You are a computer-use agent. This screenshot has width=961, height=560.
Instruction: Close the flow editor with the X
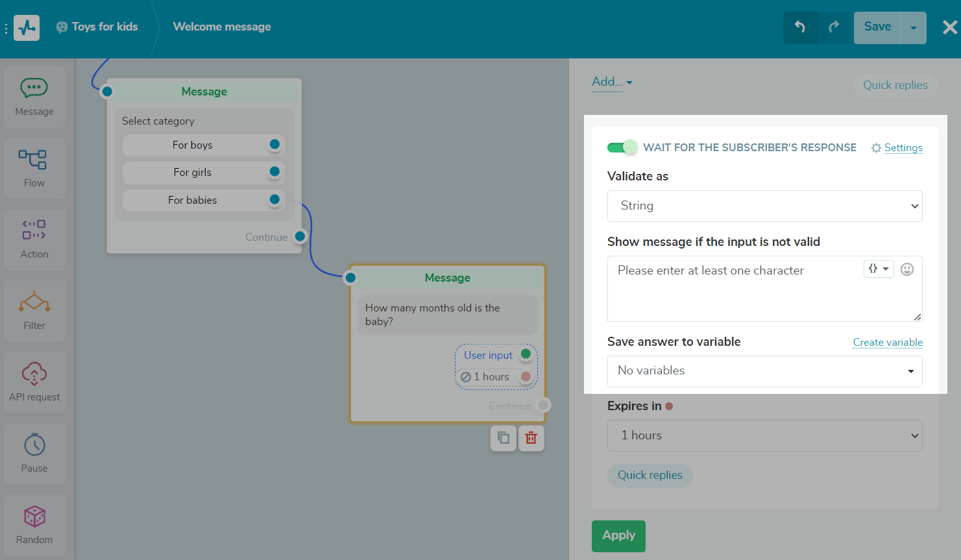click(949, 27)
